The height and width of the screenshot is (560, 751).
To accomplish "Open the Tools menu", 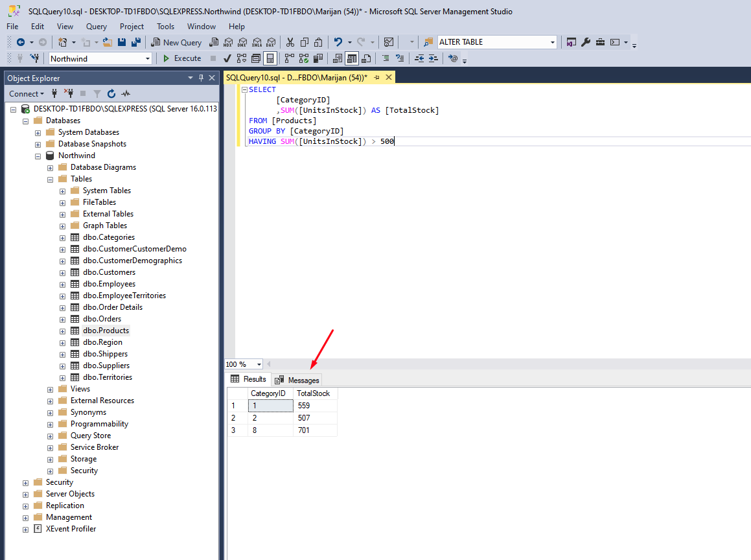I will [x=166, y=27].
